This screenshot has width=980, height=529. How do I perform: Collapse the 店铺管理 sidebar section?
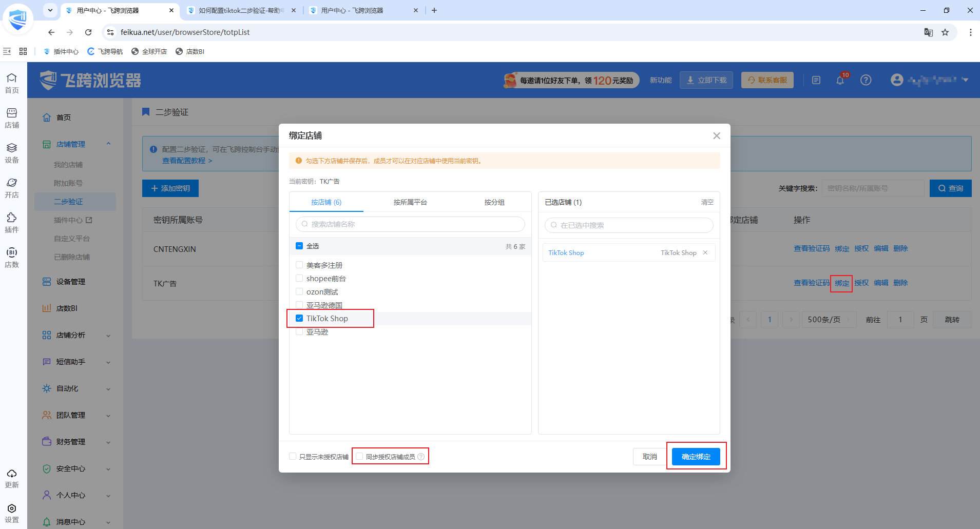point(108,144)
